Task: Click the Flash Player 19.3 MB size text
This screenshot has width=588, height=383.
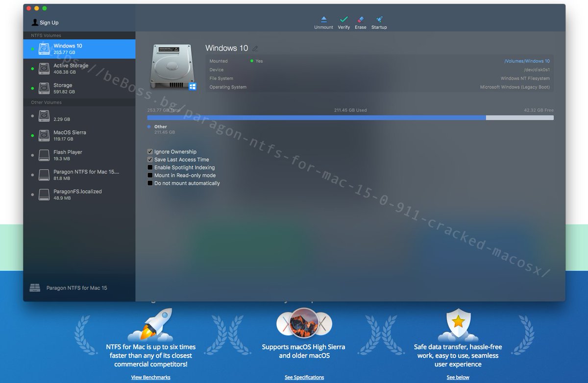Action: tap(62, 159)
